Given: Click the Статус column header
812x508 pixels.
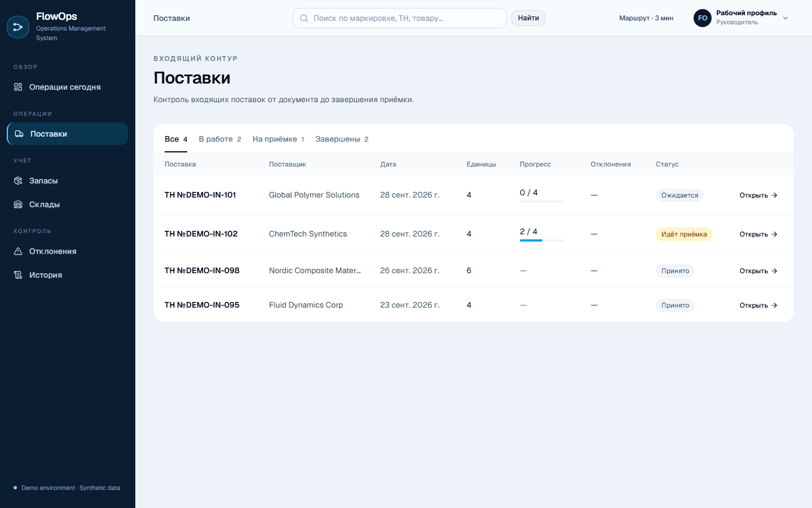Looking at the screenshot, I should point(667,164).
